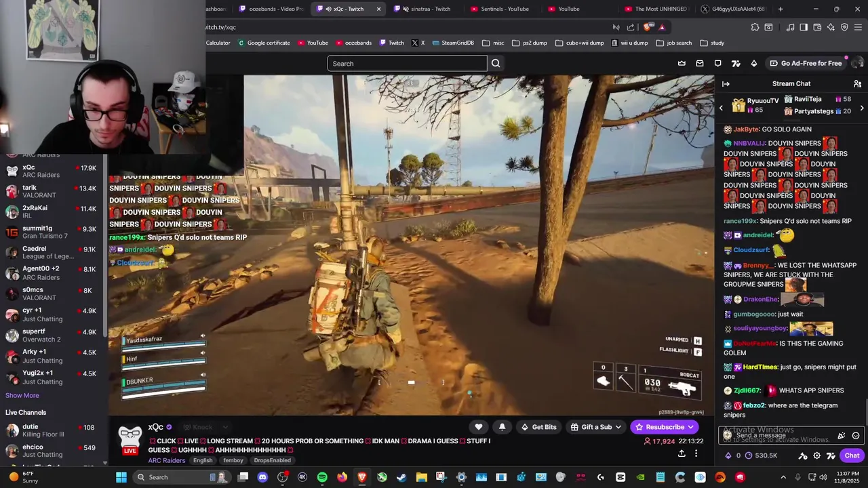
Task: Click the Go Ad-Free for Free button
Action: [806, 63]
